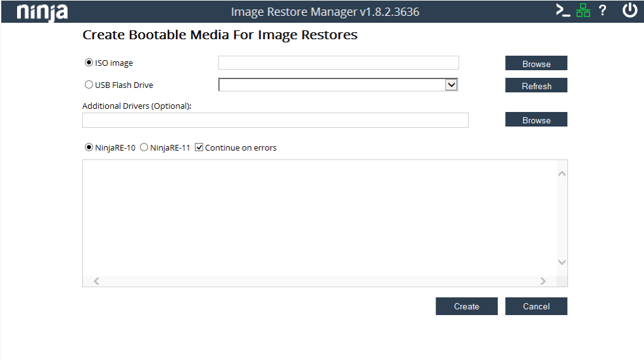The height and width of the screenshot is (360, 644).
Task: Browse for the ISO image path
Action: [x=536, y=63]
